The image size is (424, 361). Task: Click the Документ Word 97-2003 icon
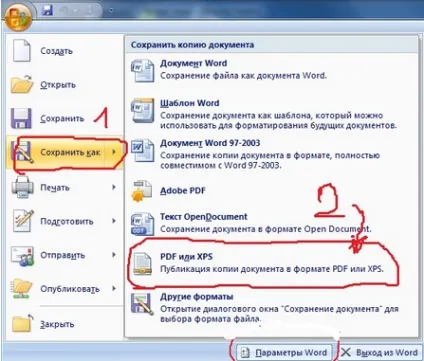tap(143, 150)
